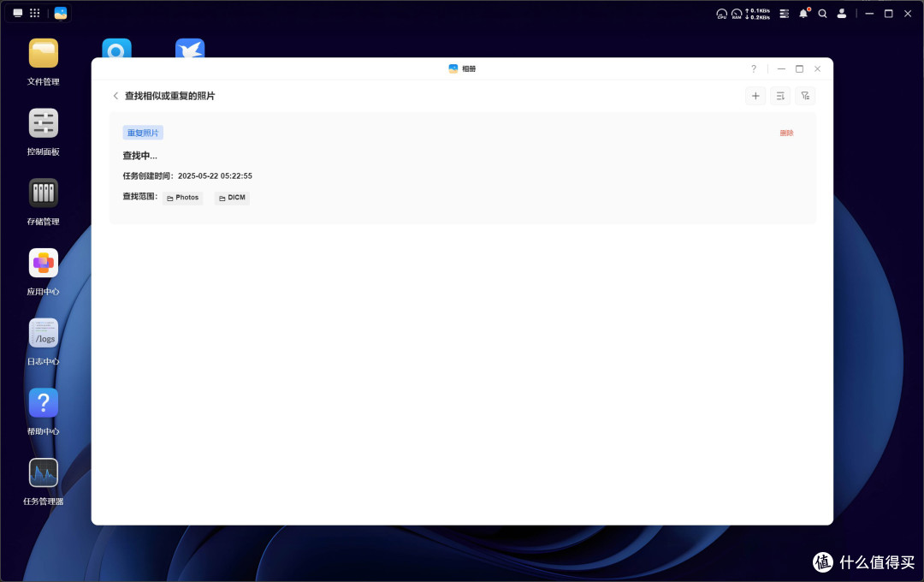Image resolution: width=924 pixels, height=582 pixels.
Task: Open the app grid launcher icon
Action: tap(35, 13)
